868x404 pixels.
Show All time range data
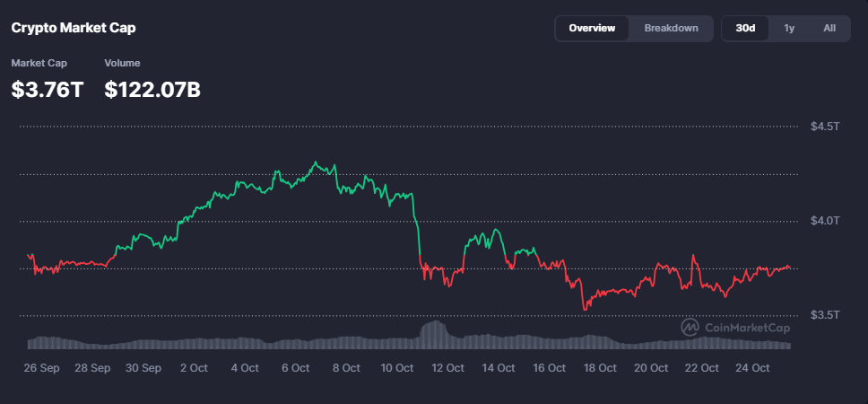pyautogui.click(x=829, y=28)
